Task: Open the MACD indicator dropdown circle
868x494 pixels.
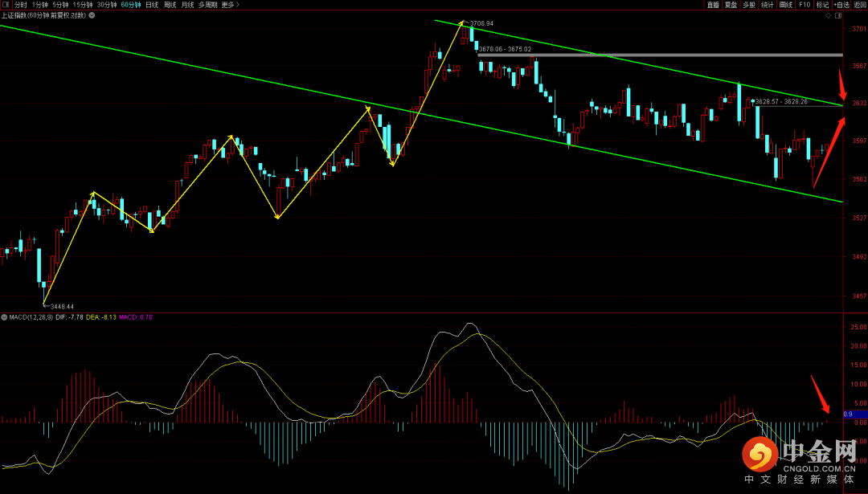Action: point(5,317)
